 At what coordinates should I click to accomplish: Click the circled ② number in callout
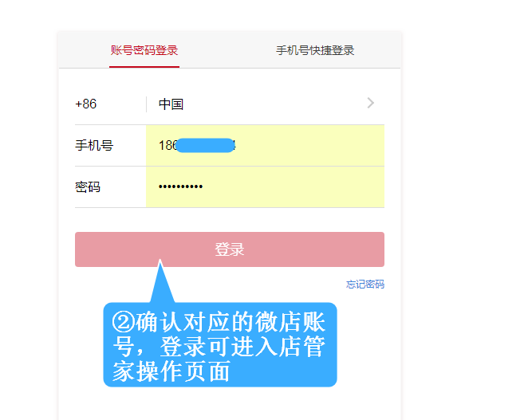coord(124,322)
